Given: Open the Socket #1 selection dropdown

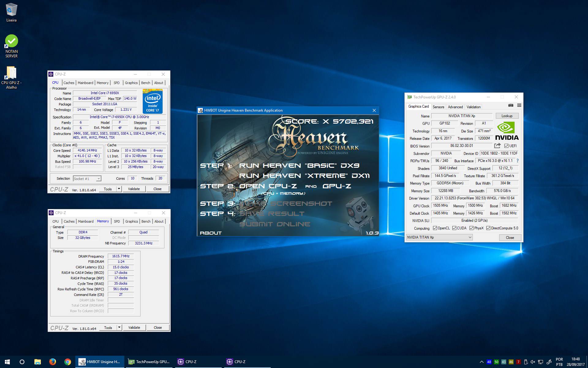Looking at the screenshot, I should point(87,178).
